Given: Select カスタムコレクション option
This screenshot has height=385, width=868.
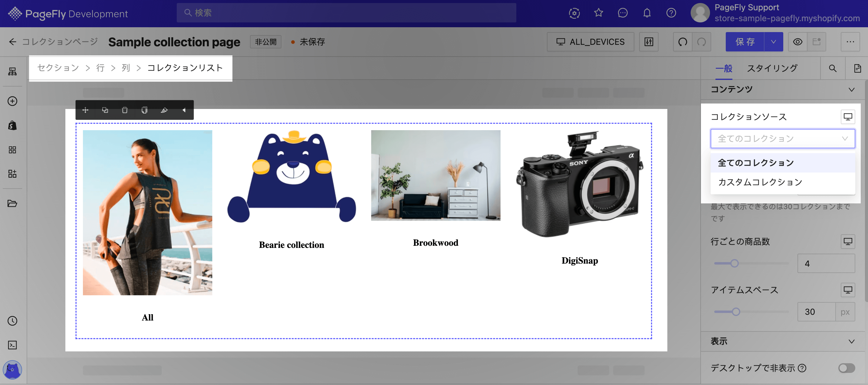Looking at the screenshot, I should pyautogui.click(x=783, y=182).
